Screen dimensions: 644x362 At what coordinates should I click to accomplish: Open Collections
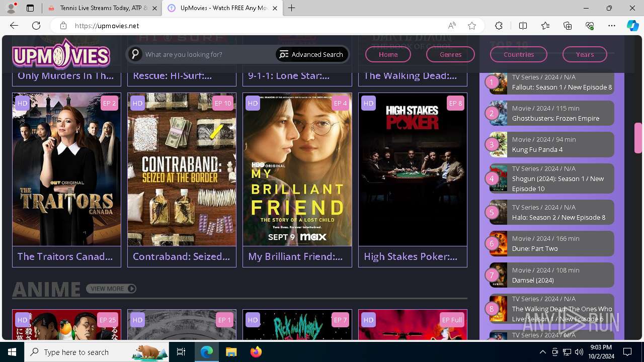coord(568,26)
